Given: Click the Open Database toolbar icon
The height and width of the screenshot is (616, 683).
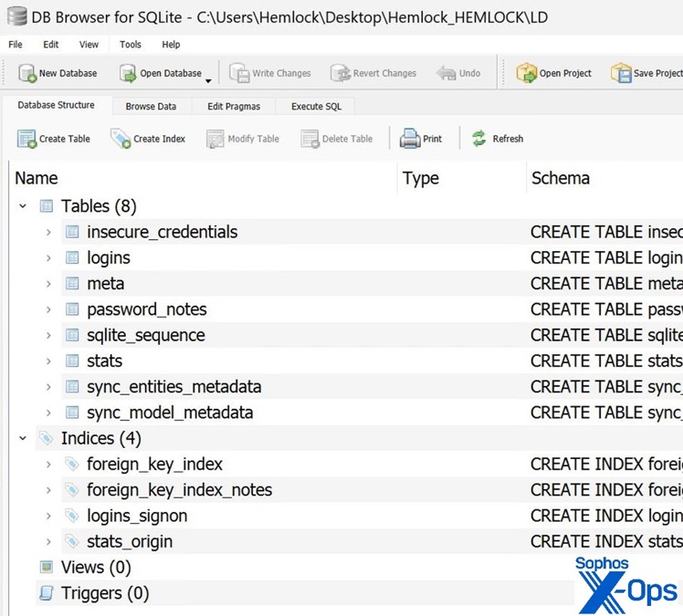Looking at the screenshot, I should tap(128, 73).
